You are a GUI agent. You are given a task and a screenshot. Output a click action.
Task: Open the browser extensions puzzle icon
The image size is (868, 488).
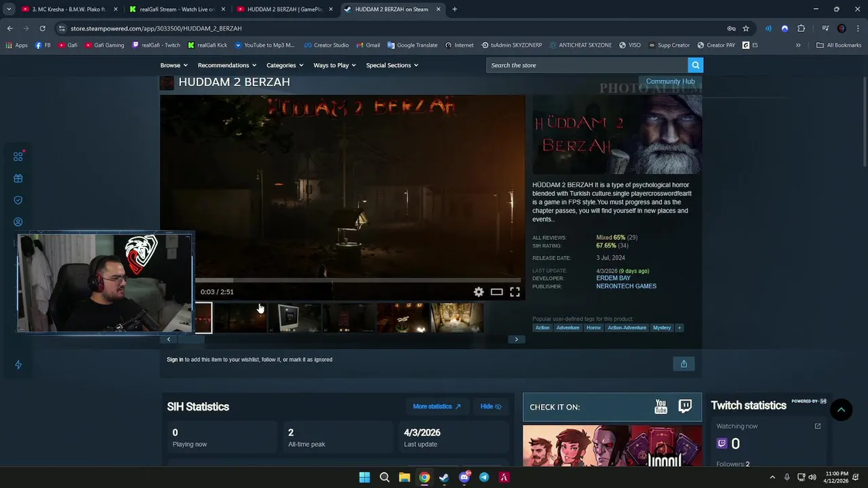(x=801, y=28)
